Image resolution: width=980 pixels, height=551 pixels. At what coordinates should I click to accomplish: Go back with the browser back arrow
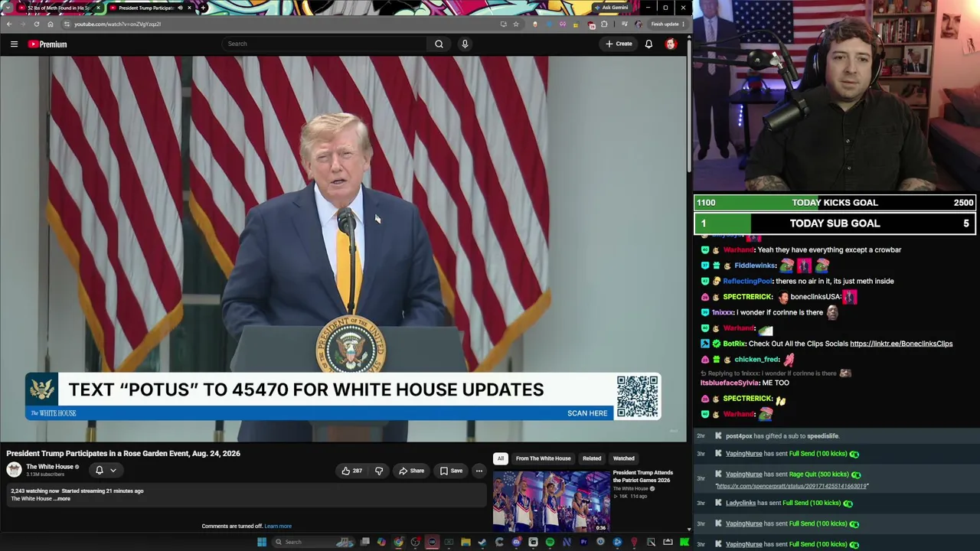pos(9,24)
